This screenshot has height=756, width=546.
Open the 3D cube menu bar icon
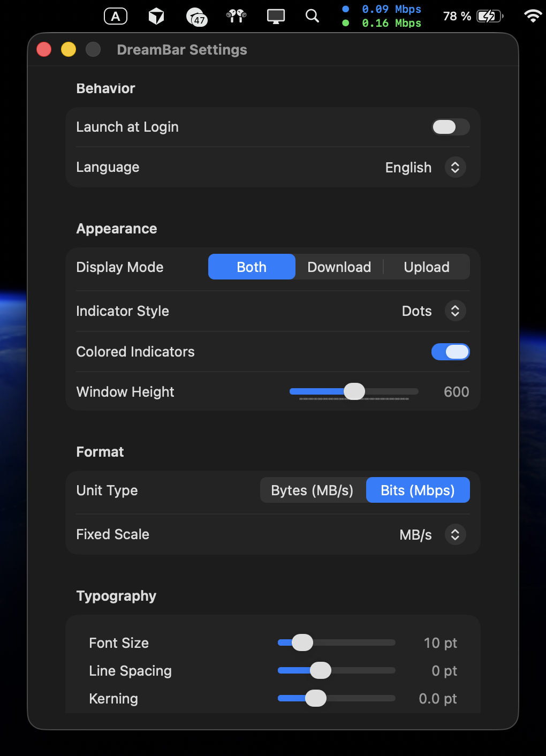coord(156,17)
